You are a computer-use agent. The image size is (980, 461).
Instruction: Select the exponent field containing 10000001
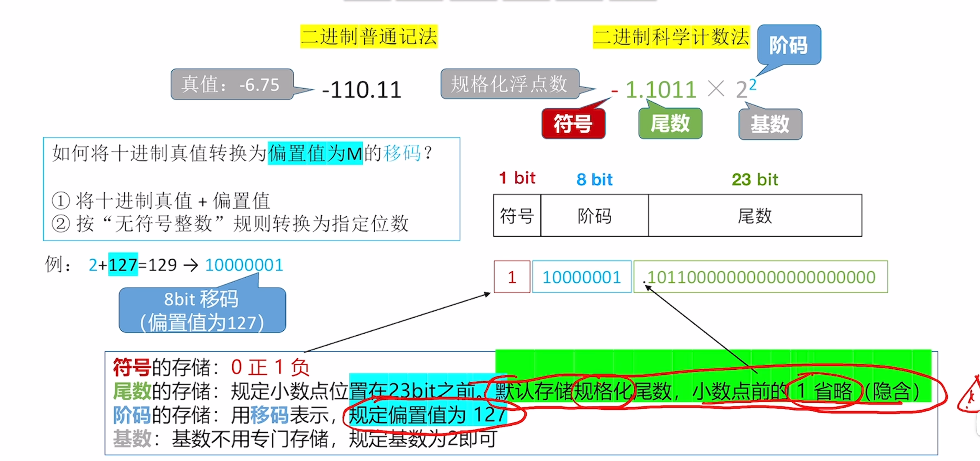[x=581, y=277]
